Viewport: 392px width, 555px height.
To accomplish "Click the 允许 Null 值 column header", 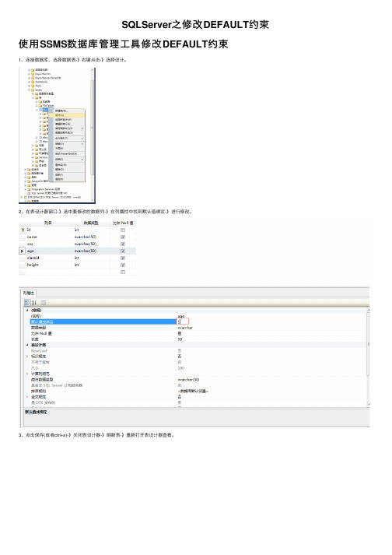I will 123,223.
